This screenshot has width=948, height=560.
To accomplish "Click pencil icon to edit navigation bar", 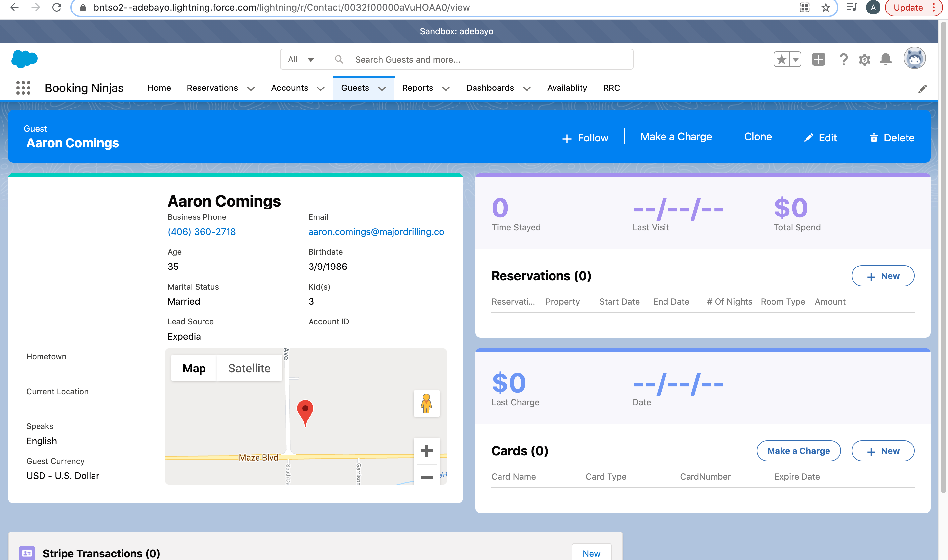I will click(922, 89).
